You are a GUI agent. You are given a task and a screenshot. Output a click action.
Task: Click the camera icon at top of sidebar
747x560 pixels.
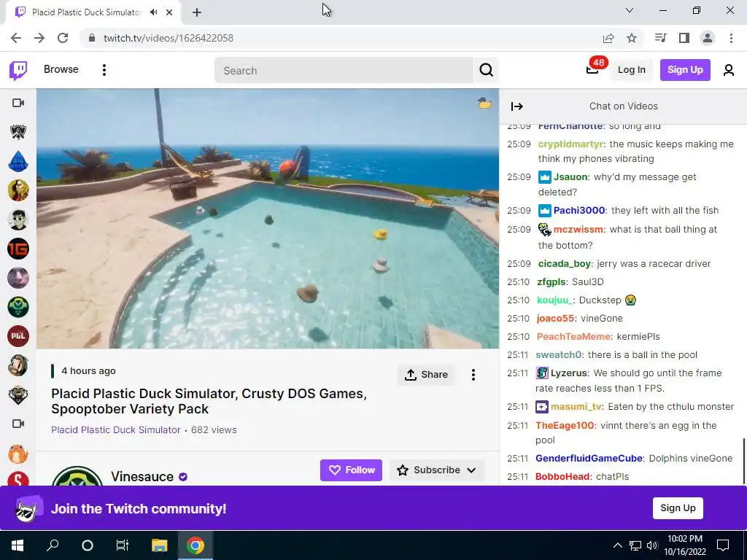[x=18, y=103]
